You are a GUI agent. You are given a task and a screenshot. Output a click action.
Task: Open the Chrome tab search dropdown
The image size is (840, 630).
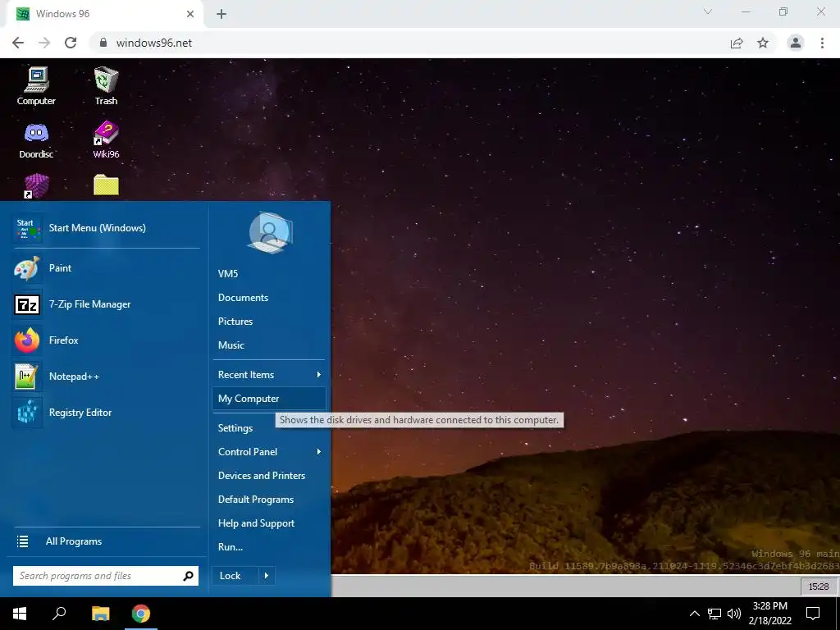pyautogui.click(x=708, y=11)
